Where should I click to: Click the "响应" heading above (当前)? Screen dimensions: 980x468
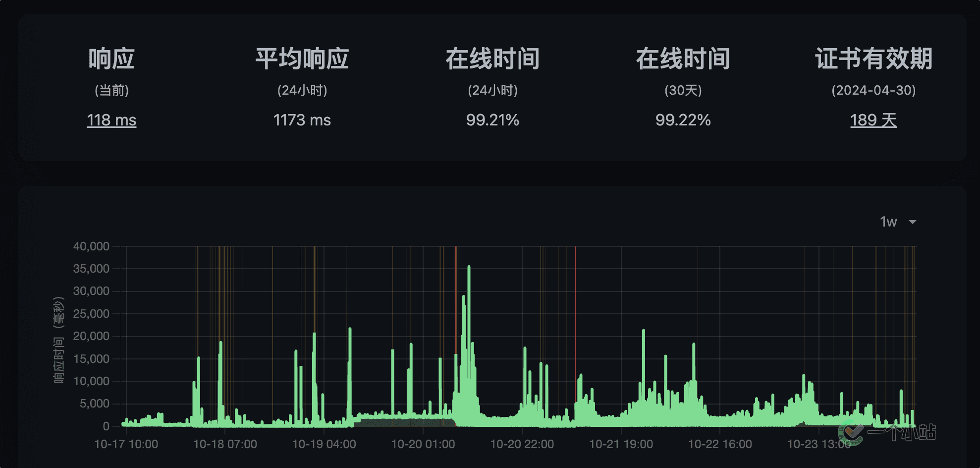(x=111, y=59)
